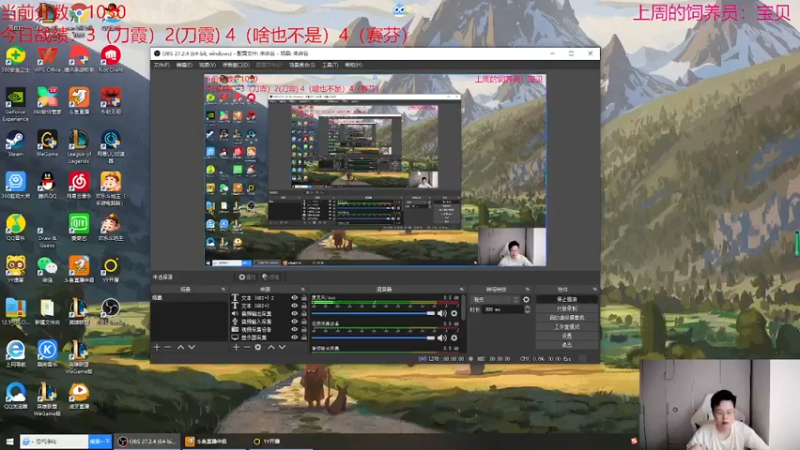800x450 pixels.
Task: Move the selected source up in OBS
Action: (271, 347)
